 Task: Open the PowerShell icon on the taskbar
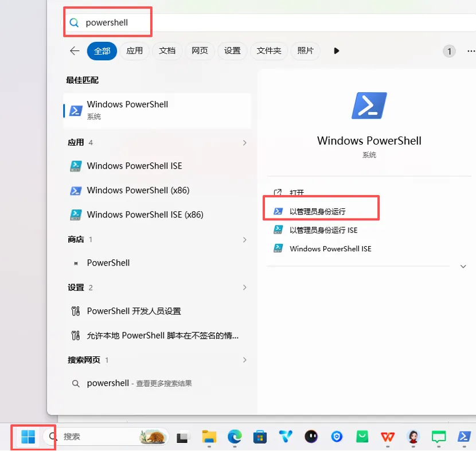(464, 437)
